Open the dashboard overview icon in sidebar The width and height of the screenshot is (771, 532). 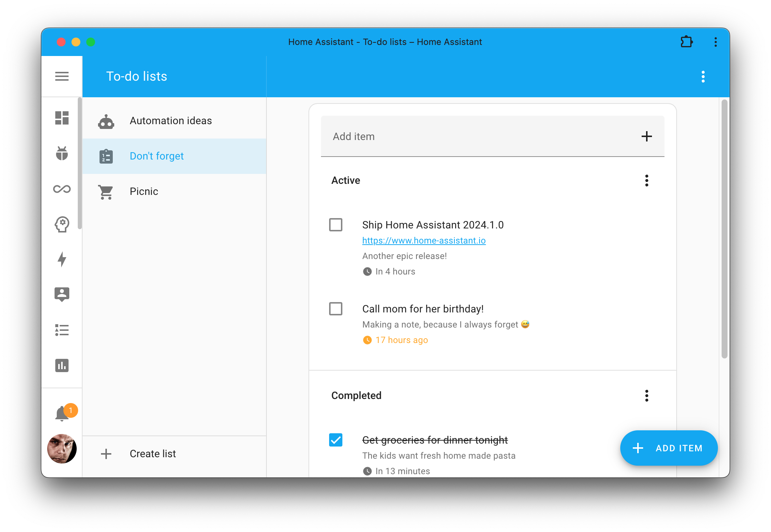(62, 118)
